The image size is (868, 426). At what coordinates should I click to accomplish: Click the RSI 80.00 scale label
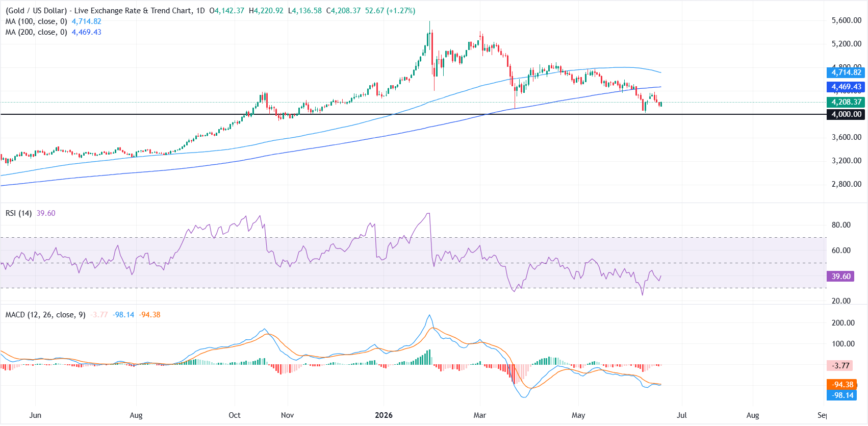click(841, 225)
